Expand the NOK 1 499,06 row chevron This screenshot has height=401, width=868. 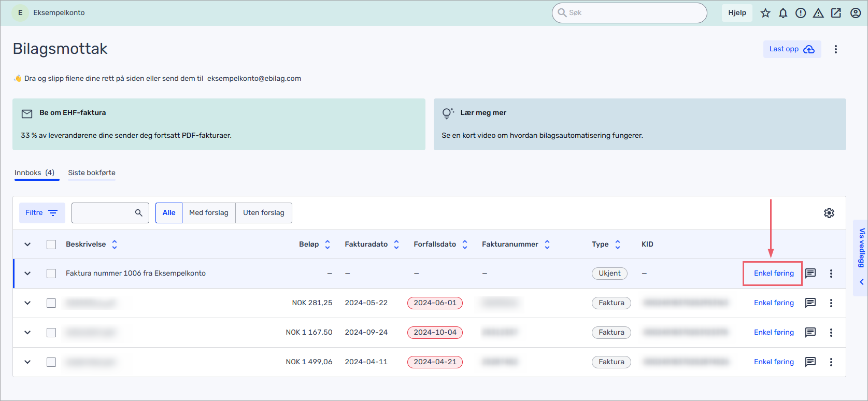pyautogui.click(x=27, y=362)
